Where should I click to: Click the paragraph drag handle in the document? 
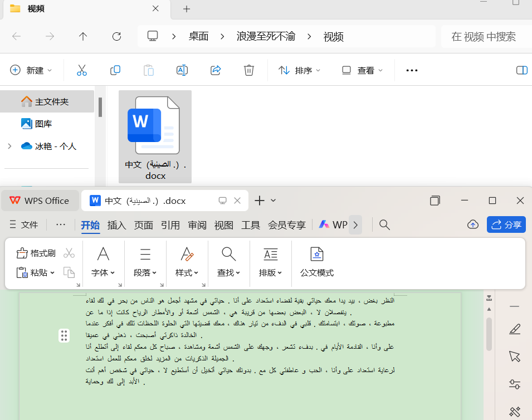tap(64, 335)
